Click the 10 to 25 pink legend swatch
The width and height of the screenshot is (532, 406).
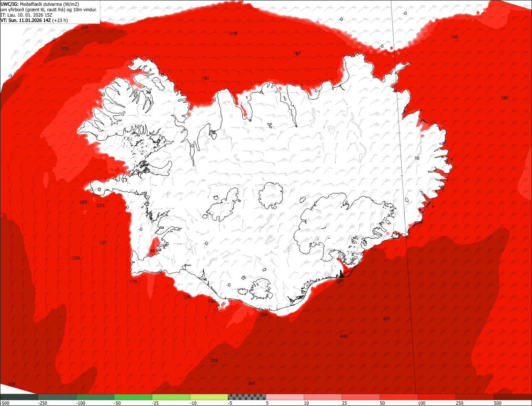coord(323,397)
